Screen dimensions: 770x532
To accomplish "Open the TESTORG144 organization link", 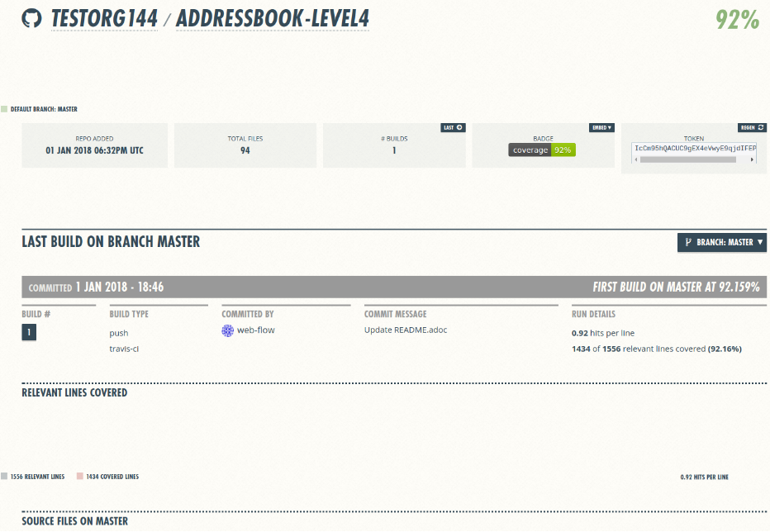I will (x=104, y=20).
